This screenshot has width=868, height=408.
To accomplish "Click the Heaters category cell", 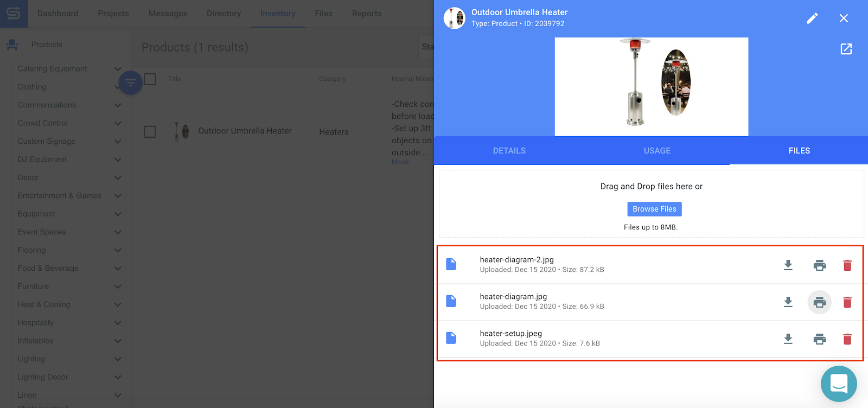I will (x=334, y=132).
